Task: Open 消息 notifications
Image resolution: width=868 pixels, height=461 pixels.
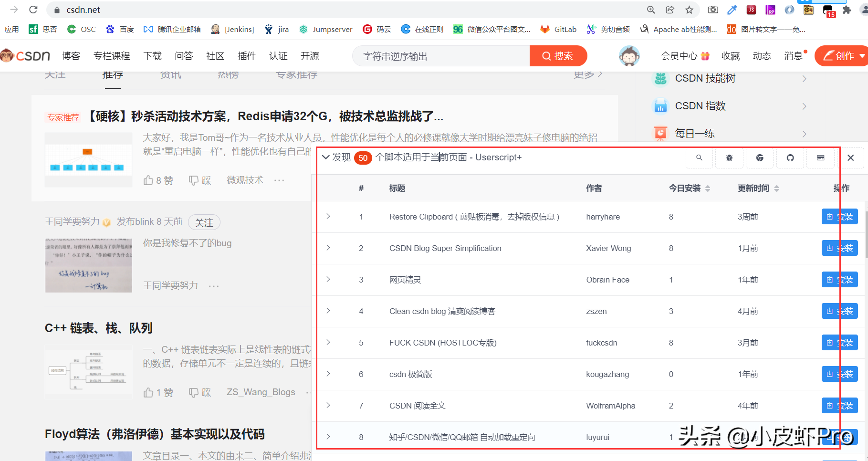Action: pyautogui.click(x=794, y=56)
